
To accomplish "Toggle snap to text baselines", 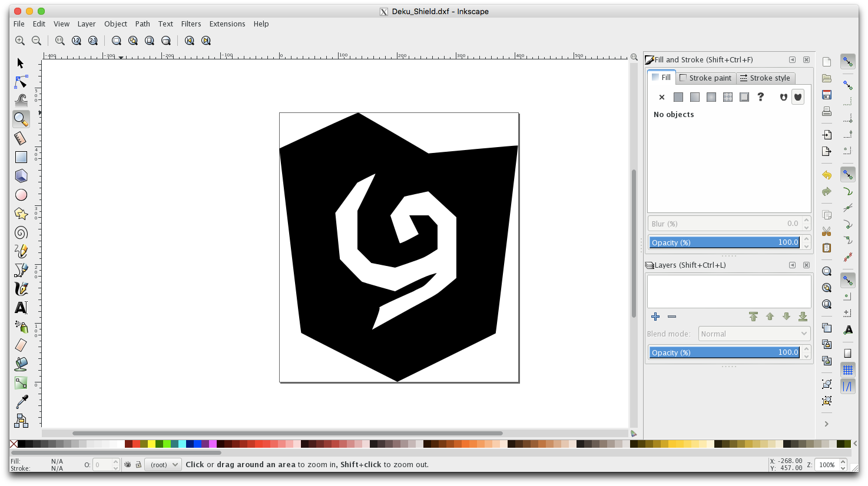I will [x=848, y=329].
